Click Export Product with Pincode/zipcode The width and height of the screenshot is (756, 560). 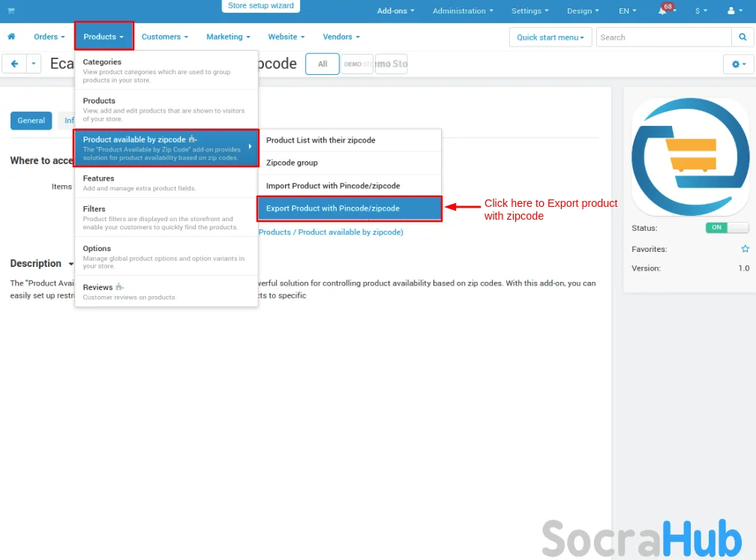pyautogui.click(x=349, y=208)
